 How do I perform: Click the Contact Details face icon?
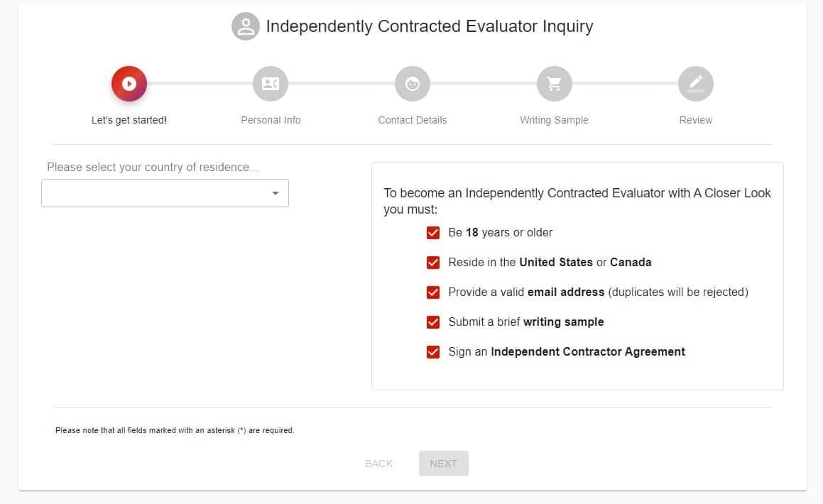413,84
